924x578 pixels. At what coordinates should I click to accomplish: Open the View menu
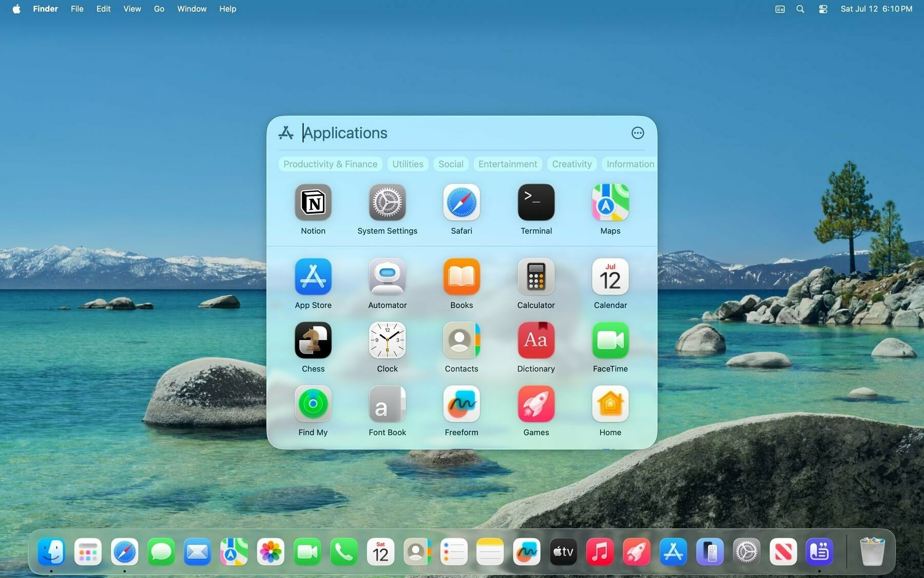132,9
